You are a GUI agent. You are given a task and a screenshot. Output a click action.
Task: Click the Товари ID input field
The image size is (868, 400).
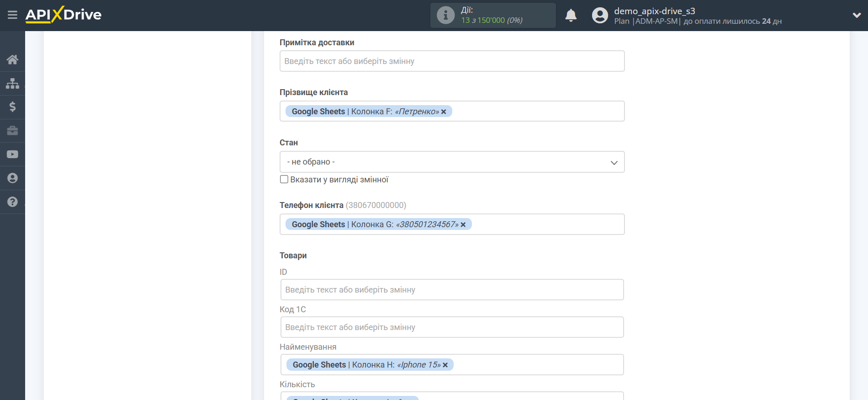(x=452, y=289)
